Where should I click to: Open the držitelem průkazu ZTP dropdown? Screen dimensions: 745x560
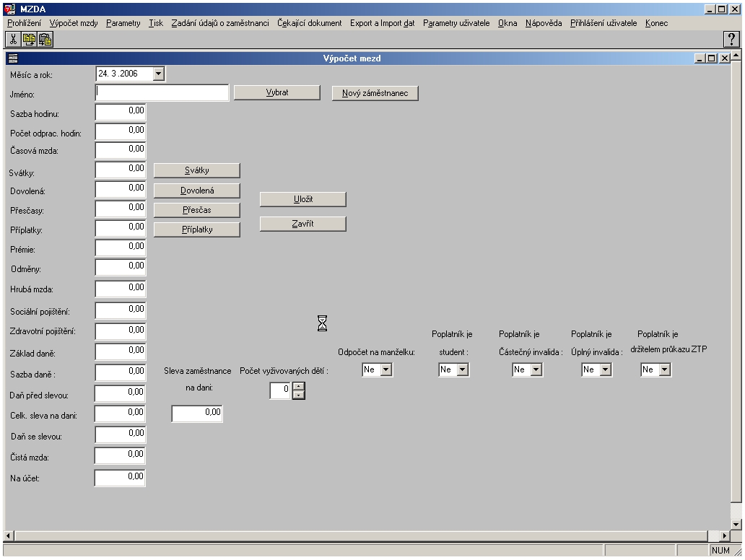(665, 369)
